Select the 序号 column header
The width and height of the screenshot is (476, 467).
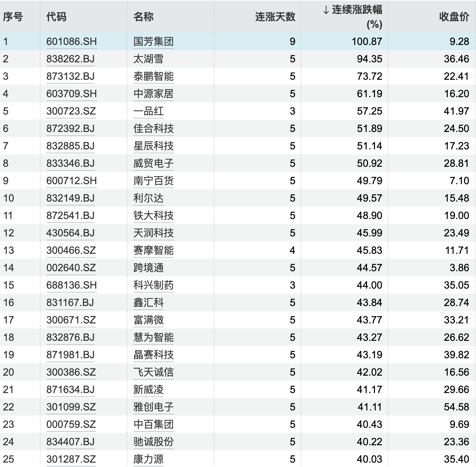click(13, 17)
